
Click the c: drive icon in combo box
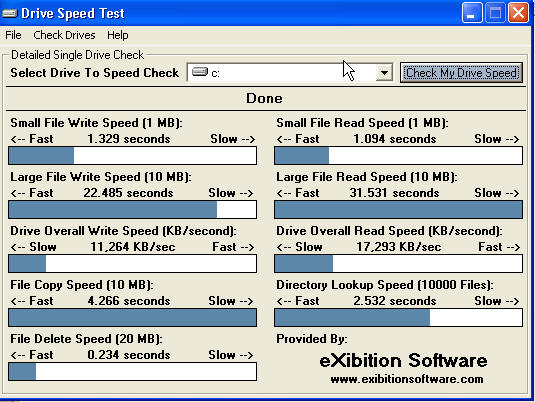click(200, 72)
